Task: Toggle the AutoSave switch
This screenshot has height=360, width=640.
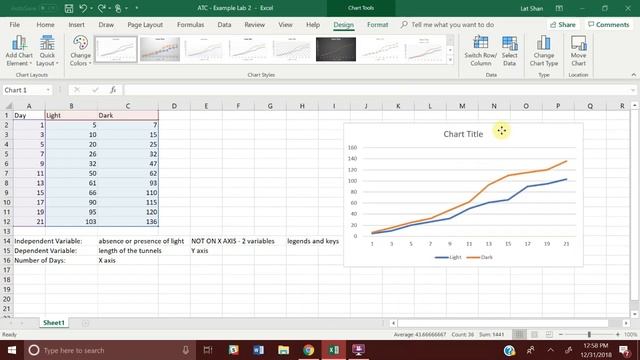Action: (48, 8)
